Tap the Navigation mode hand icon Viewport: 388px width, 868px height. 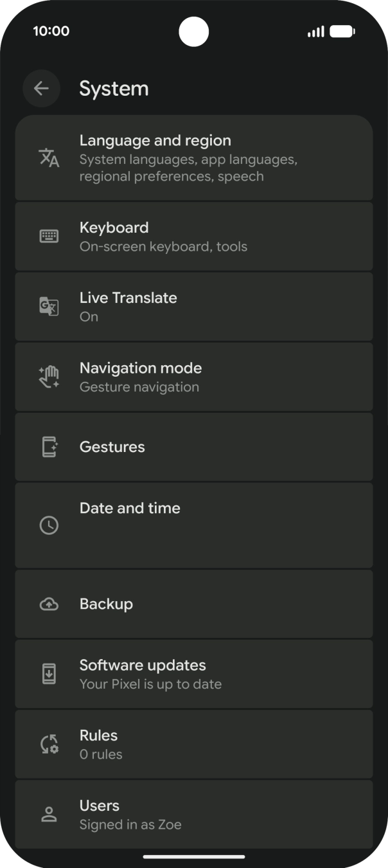coord(49,377)
